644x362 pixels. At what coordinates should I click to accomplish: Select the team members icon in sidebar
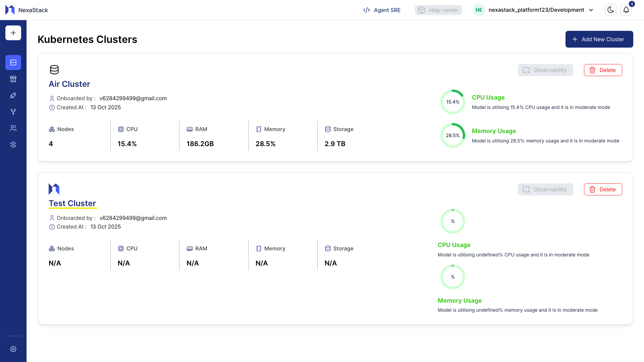[x=13, y=128]
